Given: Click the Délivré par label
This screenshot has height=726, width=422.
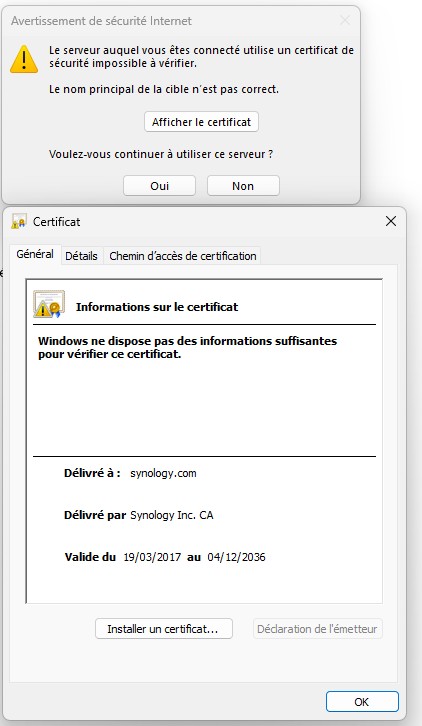Looking at the screenshot, I should click(95, 515).
